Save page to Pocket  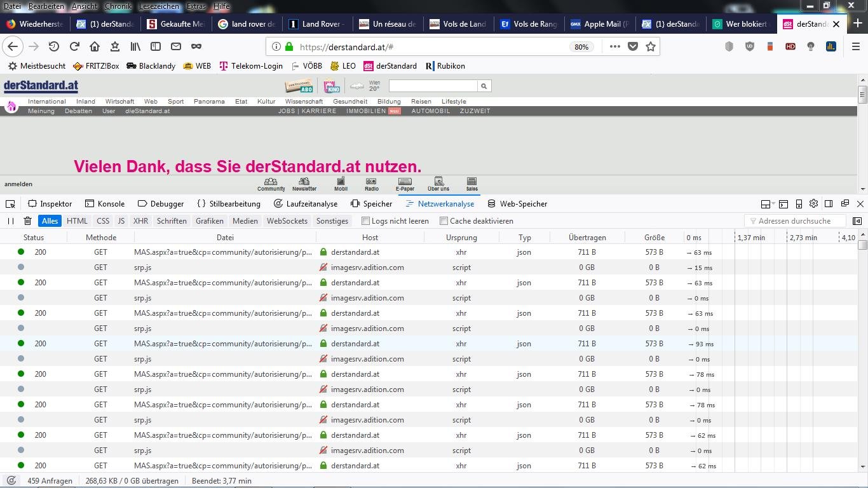click(x=632, y=46)
